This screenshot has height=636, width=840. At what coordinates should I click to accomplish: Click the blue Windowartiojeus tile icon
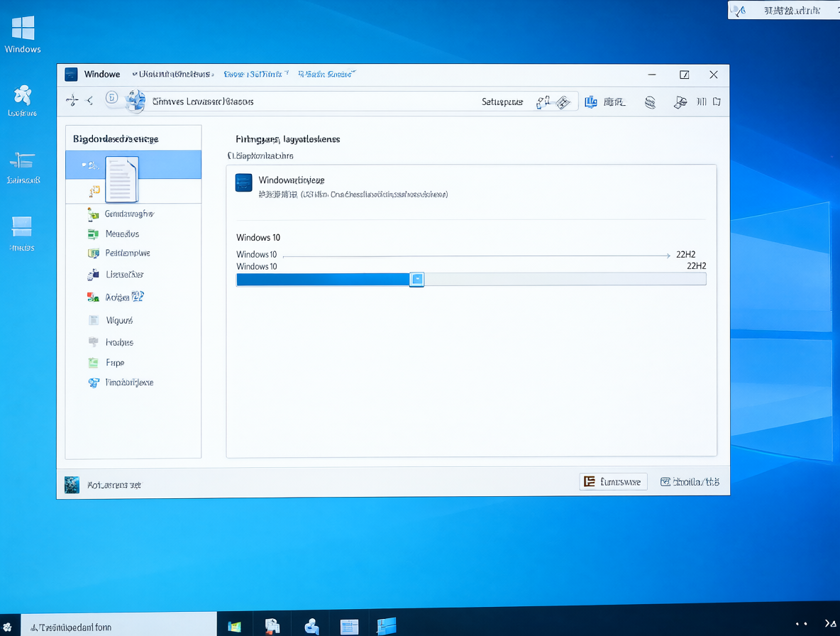point(244,182)
